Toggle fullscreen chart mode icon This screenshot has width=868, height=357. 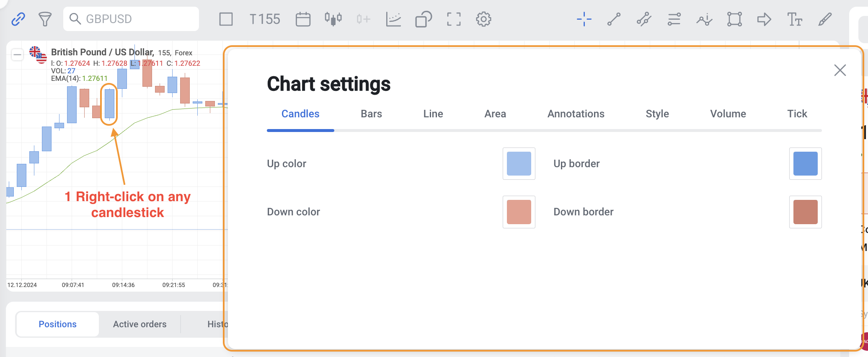pyautogui.click(x=454, y=19)
